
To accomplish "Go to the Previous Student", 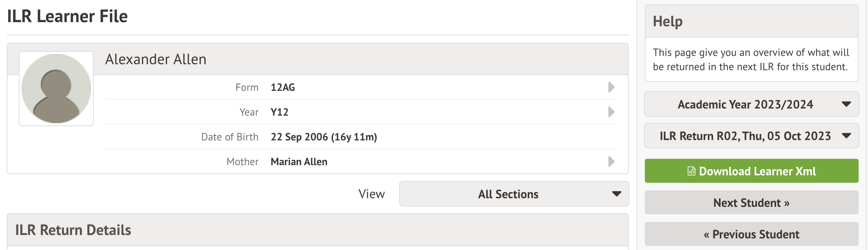I will [751, 234].
